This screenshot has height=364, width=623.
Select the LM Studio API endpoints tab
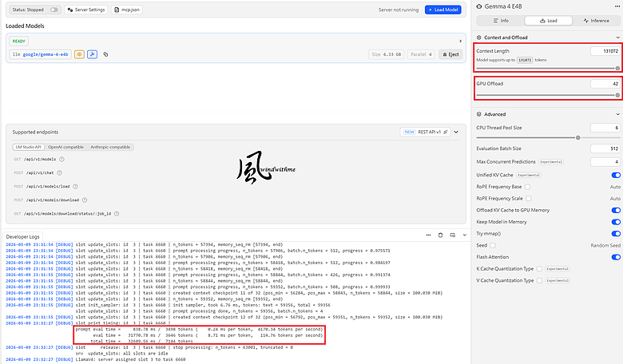point(29,147)
